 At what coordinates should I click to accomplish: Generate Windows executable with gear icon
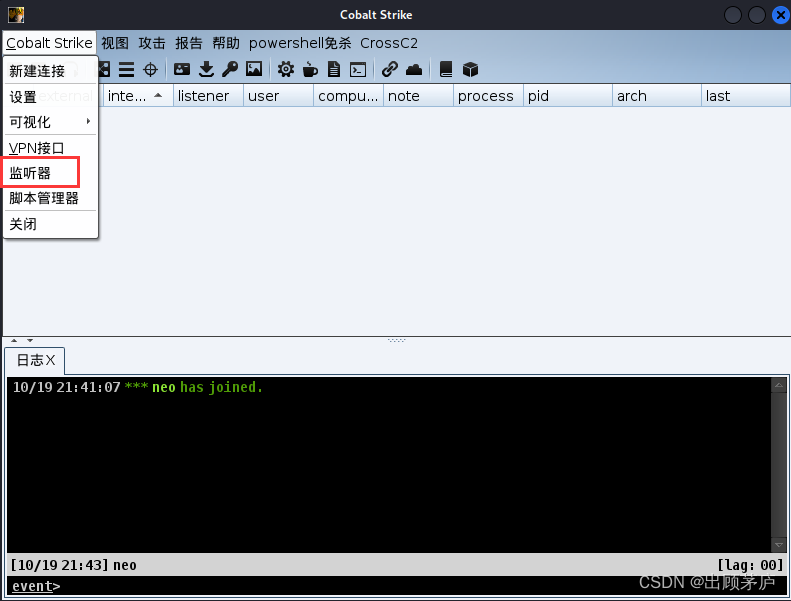(x=286, y=69)
